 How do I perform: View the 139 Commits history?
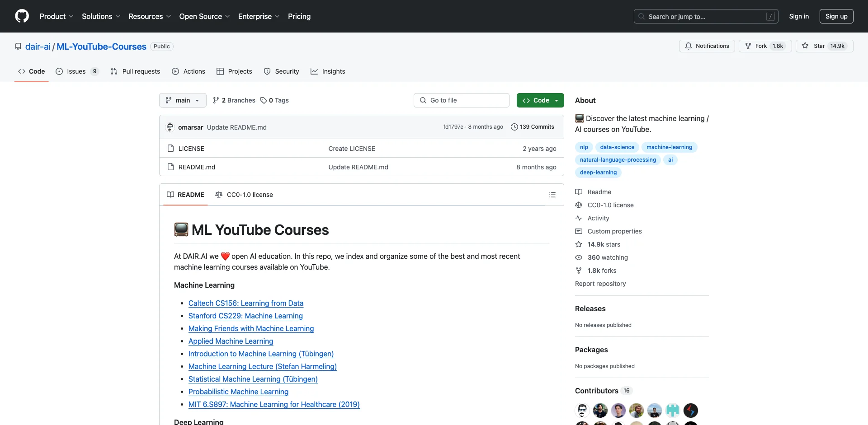(532, 127)
